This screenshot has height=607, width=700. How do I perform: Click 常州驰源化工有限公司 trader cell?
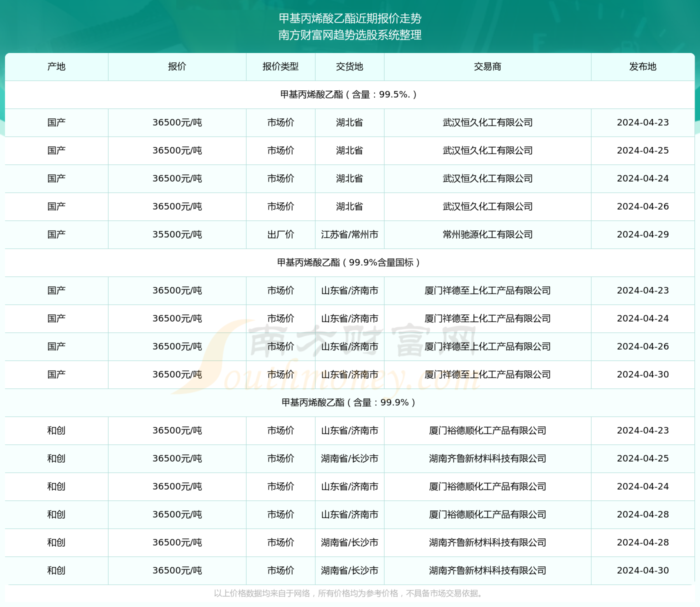pos(487,234)
